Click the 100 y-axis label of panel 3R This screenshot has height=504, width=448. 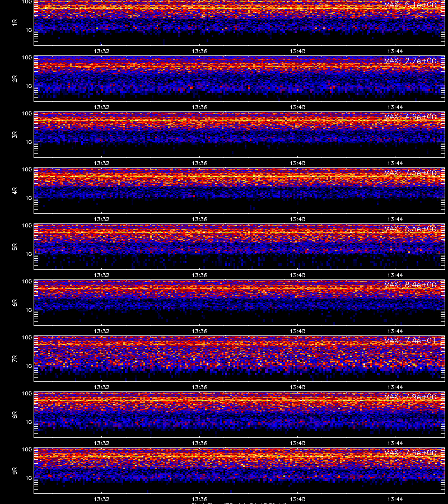(x=27, y=114)
